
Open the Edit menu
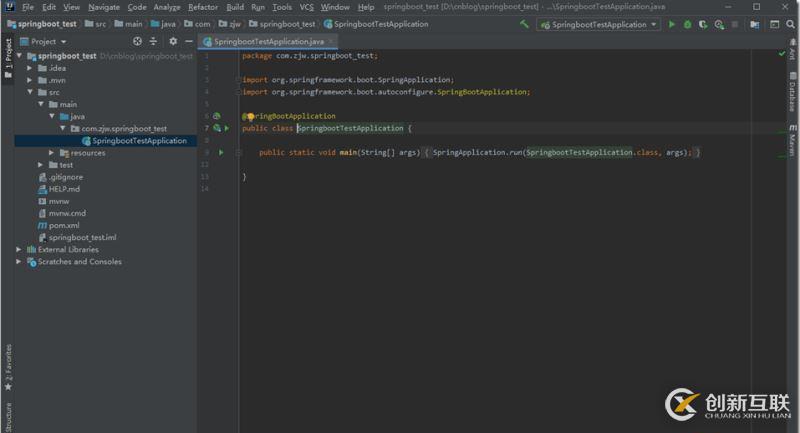49,7
